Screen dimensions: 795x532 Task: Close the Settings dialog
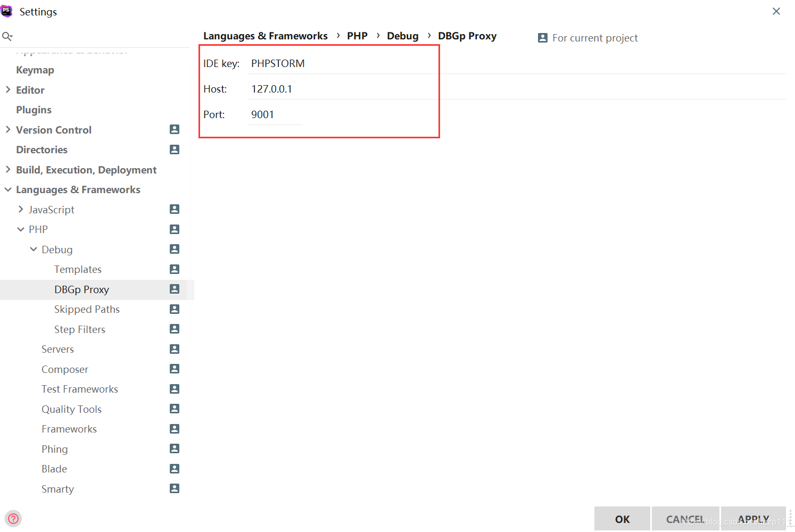pyautogui.click(x=776, y=11)
